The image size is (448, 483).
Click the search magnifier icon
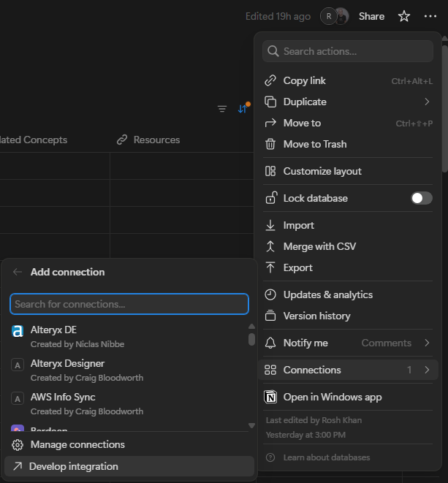(273, 51)
